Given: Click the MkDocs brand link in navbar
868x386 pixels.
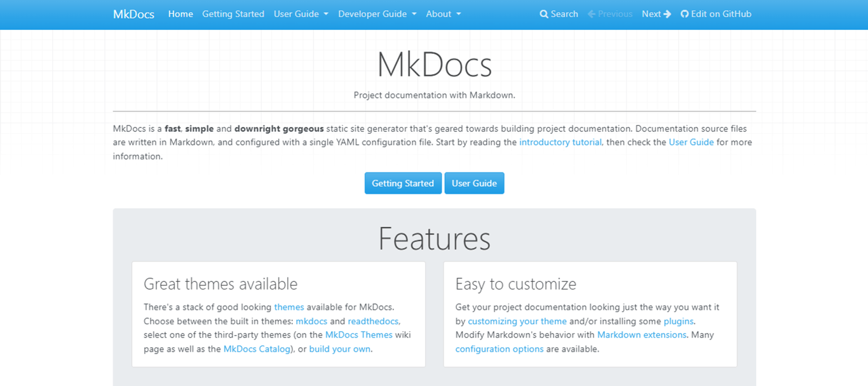Looking at the screenshot, I should tap(133, 14).
